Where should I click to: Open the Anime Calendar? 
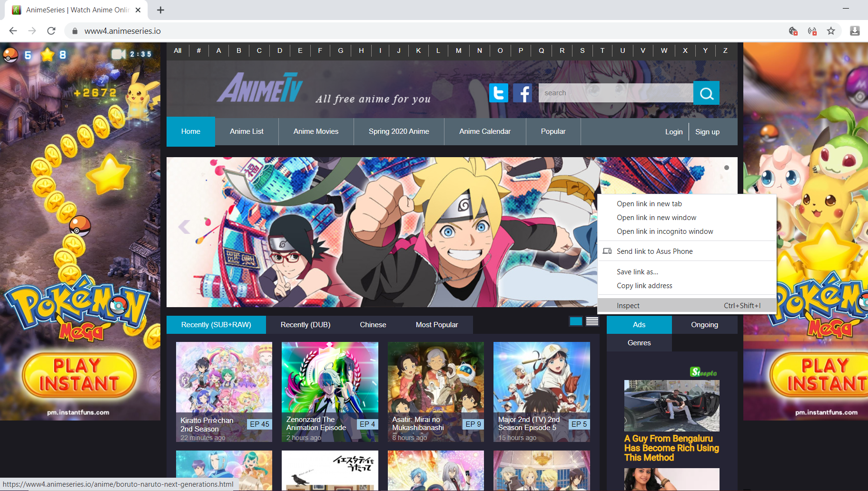[485, 131]
